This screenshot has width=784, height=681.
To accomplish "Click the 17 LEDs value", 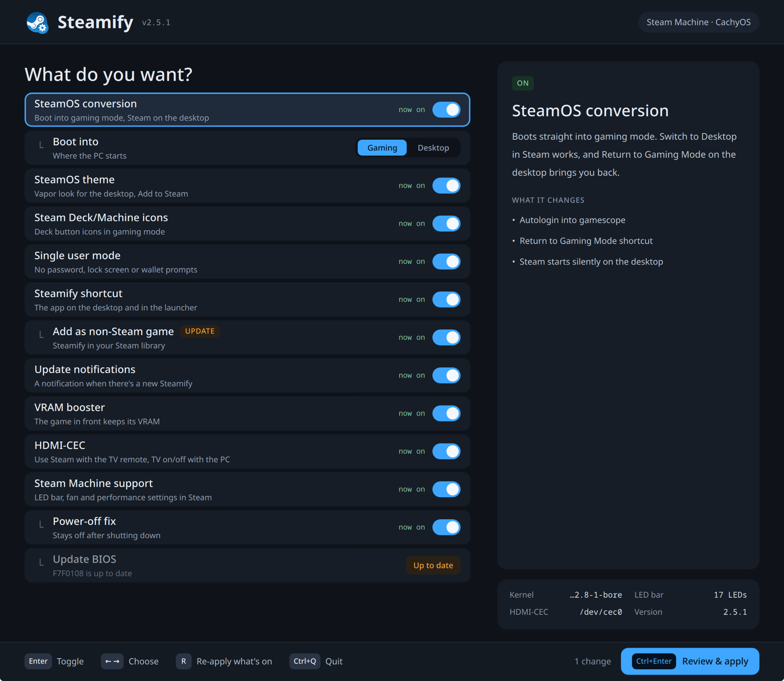I will pyautogui.click(x=730, y=595).
